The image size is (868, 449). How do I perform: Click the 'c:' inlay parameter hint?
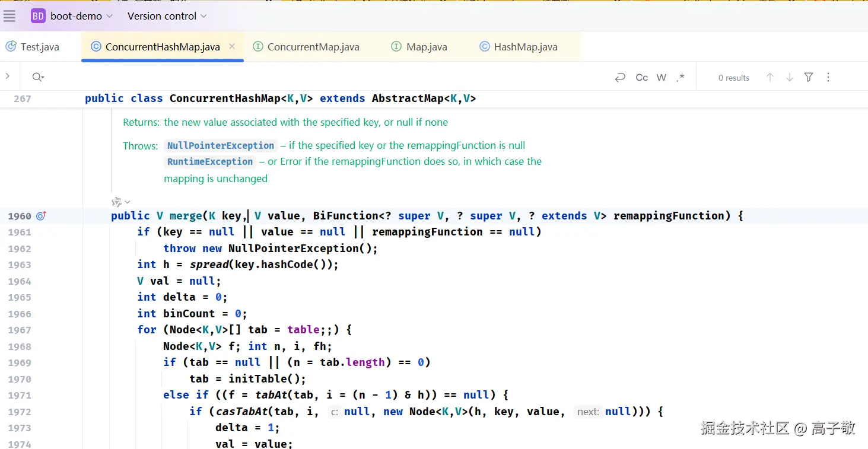[335, 412]
